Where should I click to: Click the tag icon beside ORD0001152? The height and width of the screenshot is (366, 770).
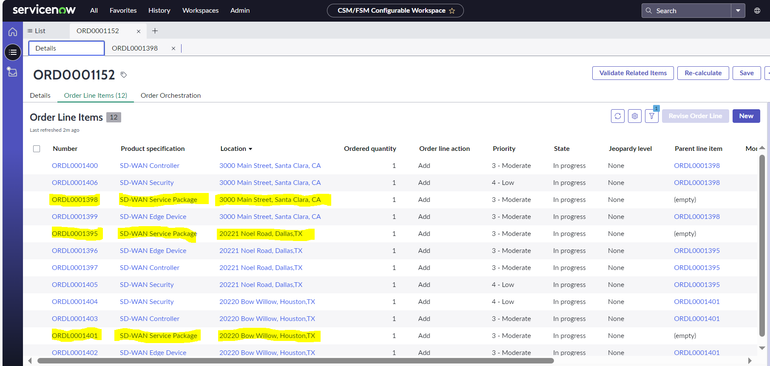[124, 75]
